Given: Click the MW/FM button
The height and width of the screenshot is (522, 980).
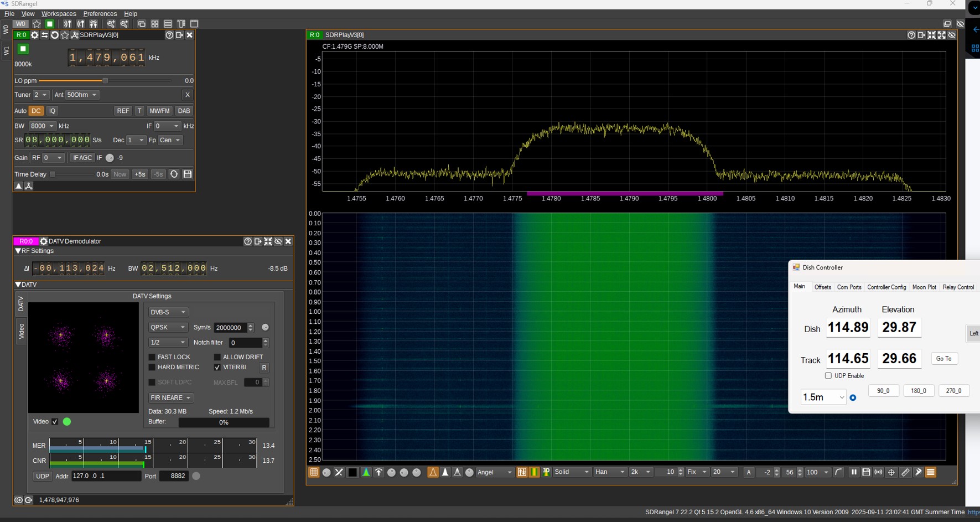Looking at the screenshot, I should 159,111.
